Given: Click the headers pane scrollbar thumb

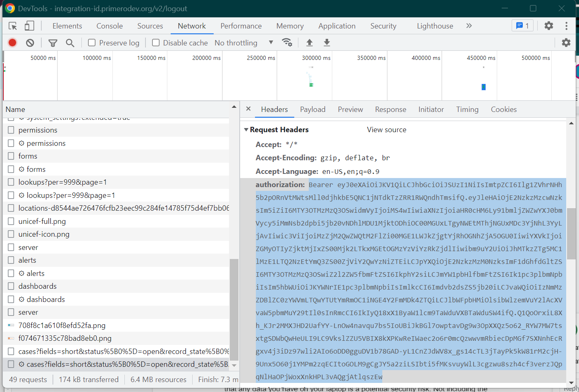Looking at the screenshot, I should click(571, 234).
